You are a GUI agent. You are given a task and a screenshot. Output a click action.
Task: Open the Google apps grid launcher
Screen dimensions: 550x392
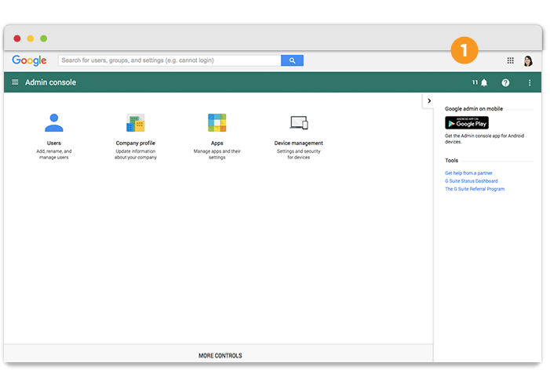[x=510, y=60]
